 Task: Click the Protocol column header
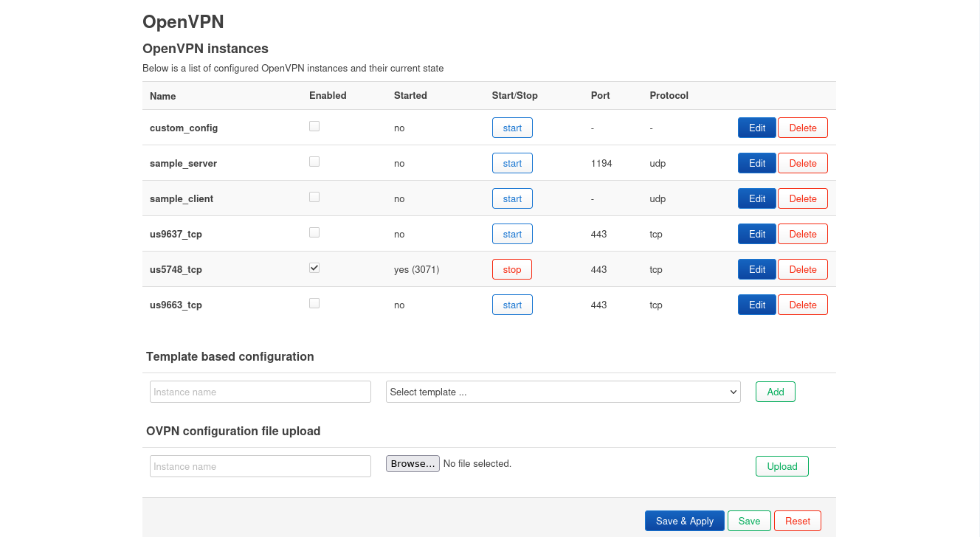669,95
